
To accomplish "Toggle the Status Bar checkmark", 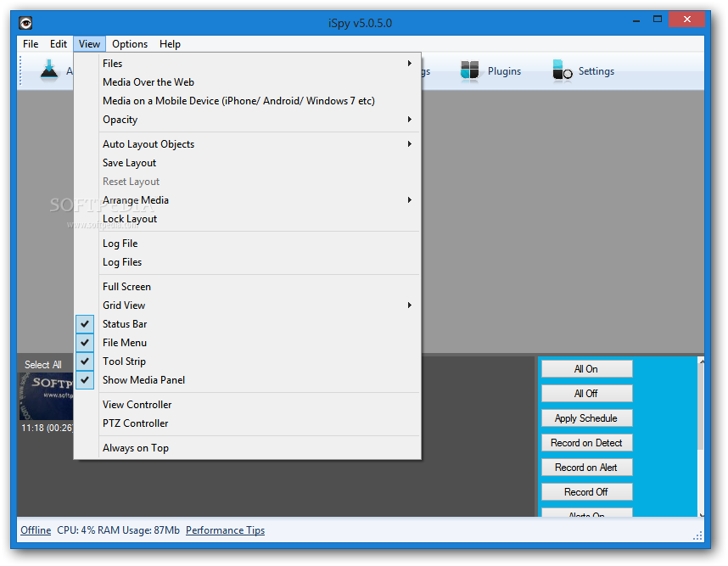I will click(85, 324).
